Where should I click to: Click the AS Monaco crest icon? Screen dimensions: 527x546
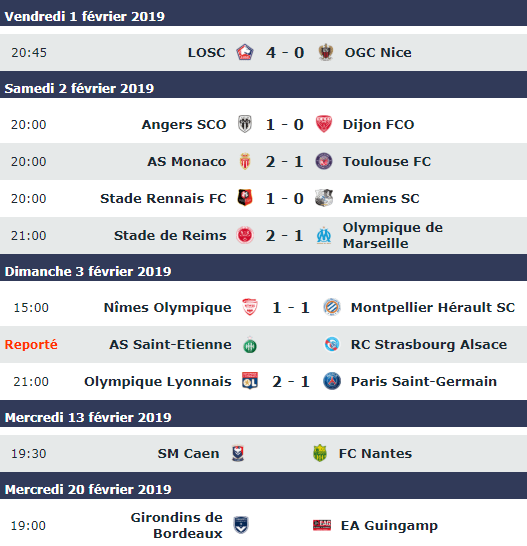pos(245,161)
